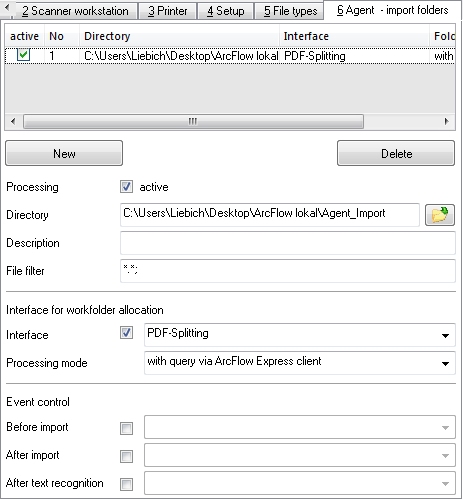
Task: Open the After text recognition dropdown
Action: [x=445, y=483]
